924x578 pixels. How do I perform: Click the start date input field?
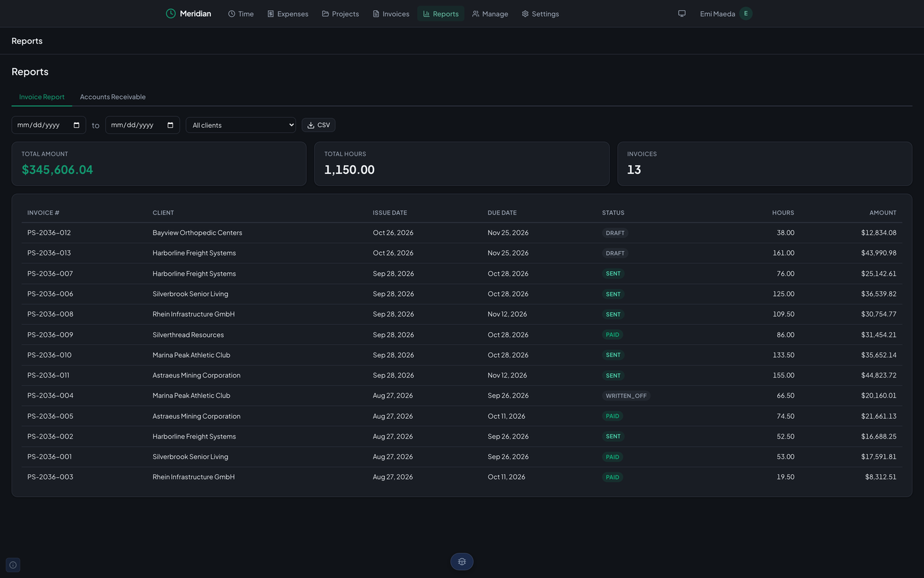49,125
